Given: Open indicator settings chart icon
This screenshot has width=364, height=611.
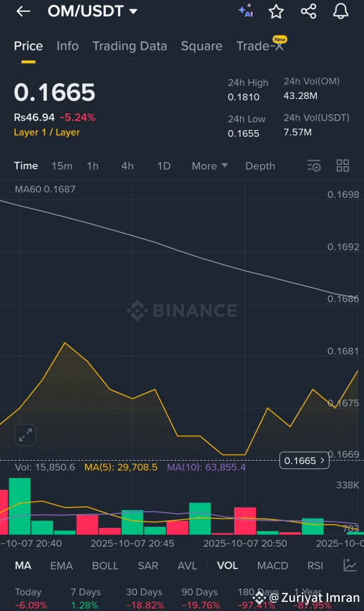Looking at the screenshot, I should 350,565.
